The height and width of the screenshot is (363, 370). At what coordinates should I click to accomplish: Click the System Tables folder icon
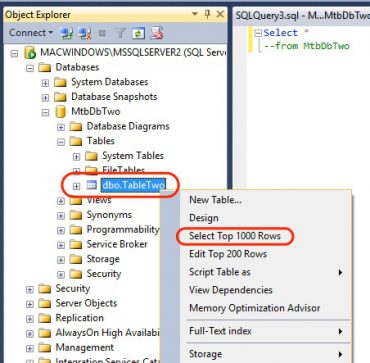tap(91, 156)
